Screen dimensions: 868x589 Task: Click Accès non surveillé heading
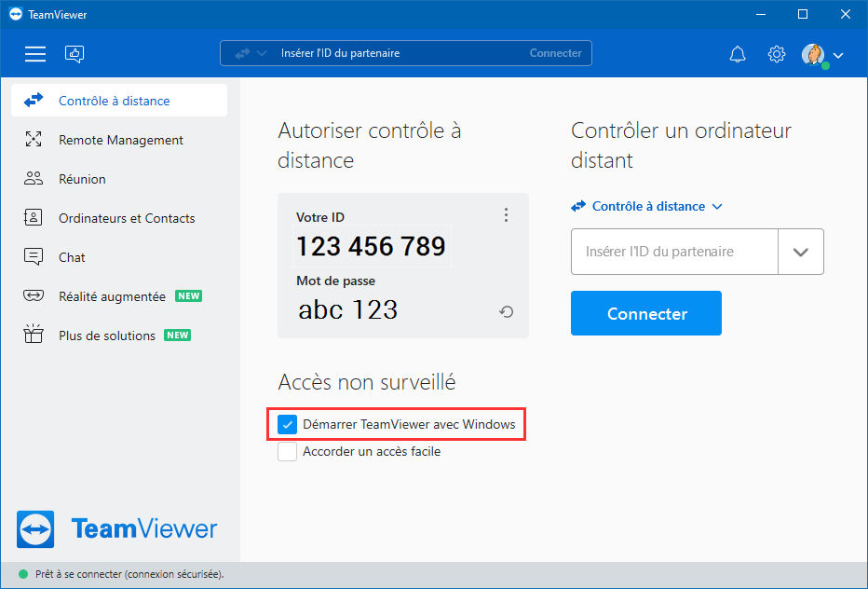366,382
